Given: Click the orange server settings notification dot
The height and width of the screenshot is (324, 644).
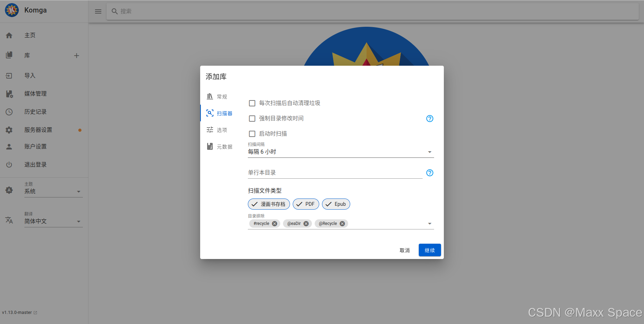Looking at the screenshot, I should click(x=80, y=130).
